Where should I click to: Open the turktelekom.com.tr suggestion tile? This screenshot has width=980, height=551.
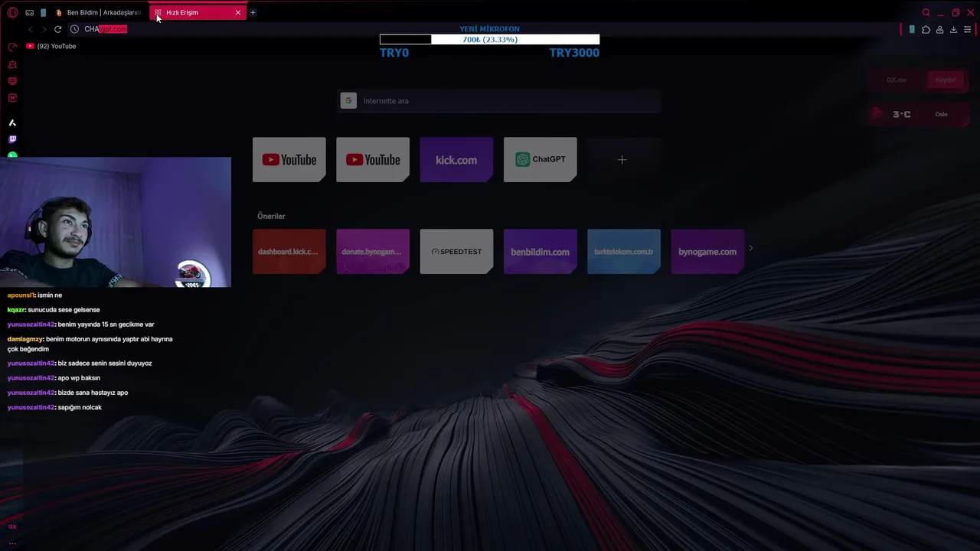[x=623, y=252]
